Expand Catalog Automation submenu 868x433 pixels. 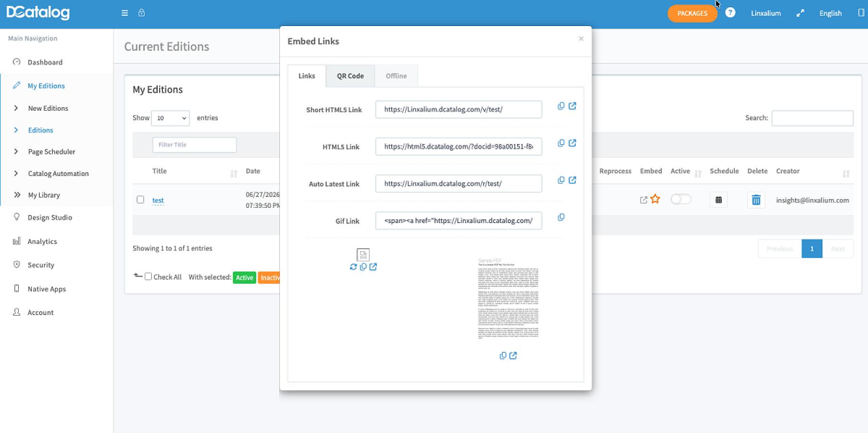pyautogui.click(x=58, y=174)
